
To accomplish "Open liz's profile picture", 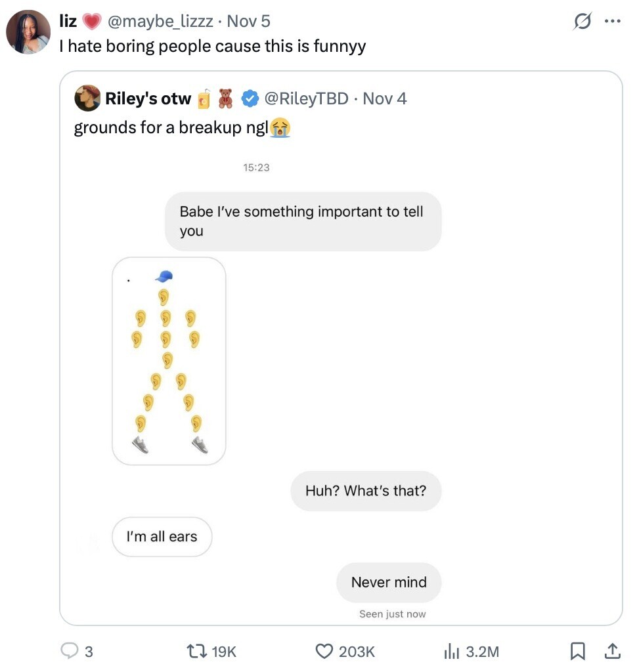I will click(28, 31).
